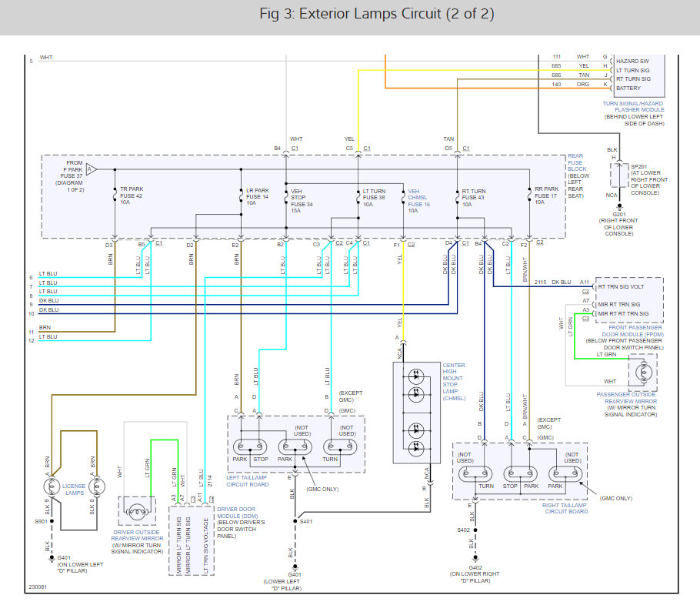Click the left taillamp PARK/STOP bulb symbol
The image size is (700, 605).
tap(250, 447)
